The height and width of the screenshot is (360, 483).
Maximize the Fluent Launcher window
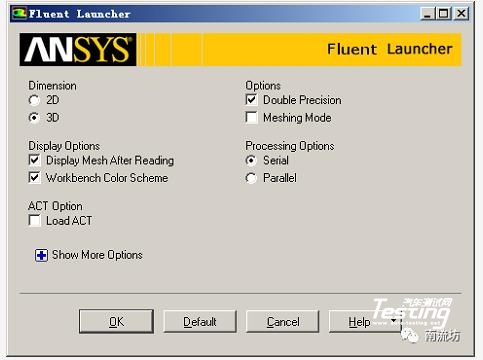[444, 14]
